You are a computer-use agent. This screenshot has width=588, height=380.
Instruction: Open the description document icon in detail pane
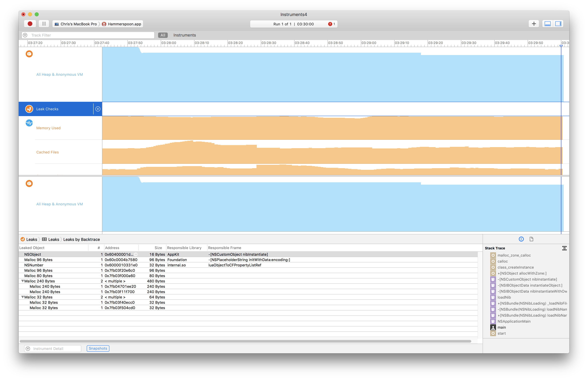pyautogui.click(x=531, y=239)
